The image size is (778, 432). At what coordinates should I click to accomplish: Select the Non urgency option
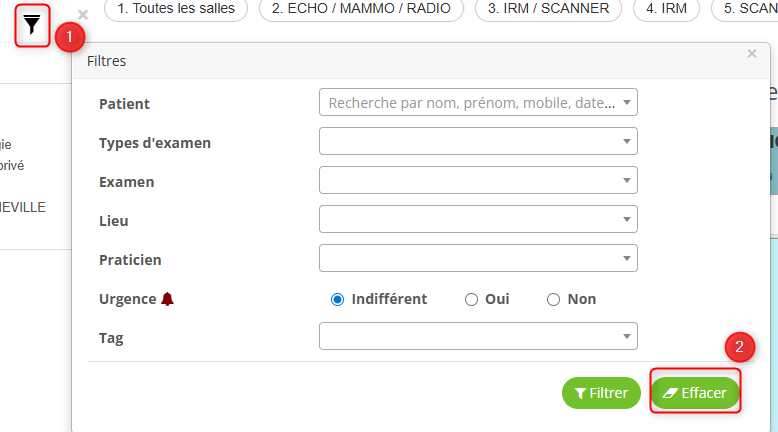(x=554, y=299)
